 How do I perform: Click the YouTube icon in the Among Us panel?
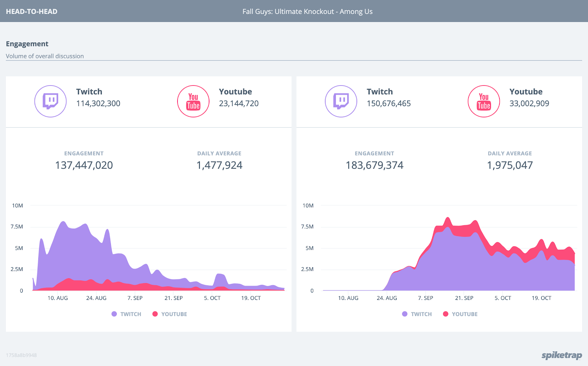click(484, 101)
